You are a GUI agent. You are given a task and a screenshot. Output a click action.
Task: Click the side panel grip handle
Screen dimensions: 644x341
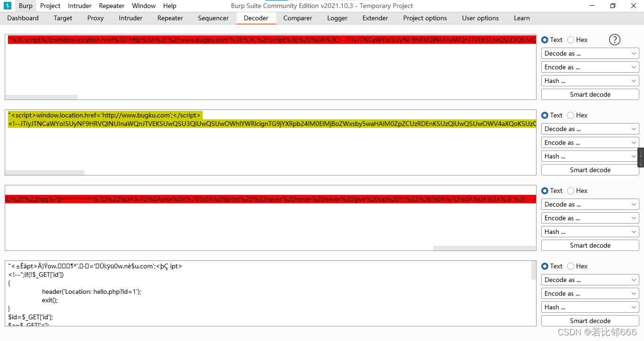pyautogui.click(x=641, y=158)
